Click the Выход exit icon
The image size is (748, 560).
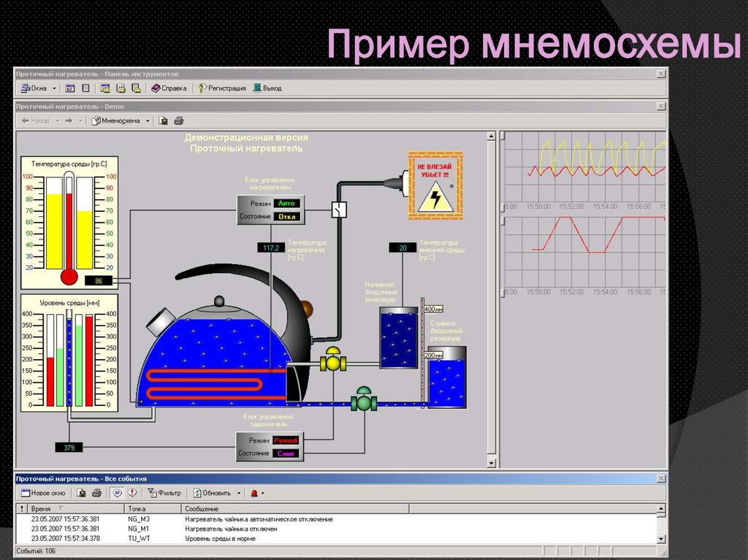click(256, 88)
